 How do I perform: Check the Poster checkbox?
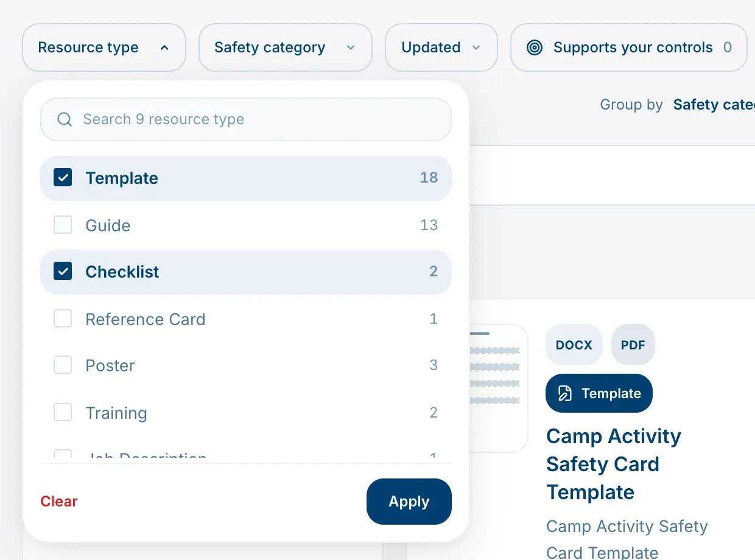click(x=63, y=365)
